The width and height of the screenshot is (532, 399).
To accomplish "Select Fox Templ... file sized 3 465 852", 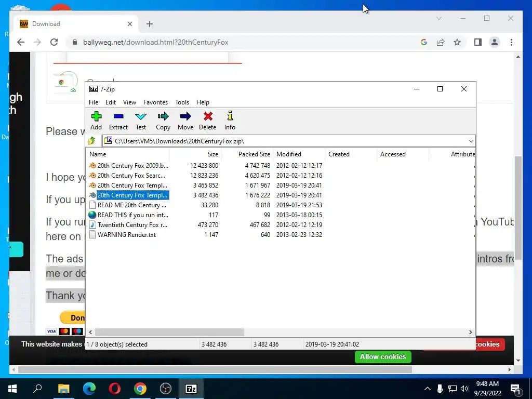I will coord(132,185).
